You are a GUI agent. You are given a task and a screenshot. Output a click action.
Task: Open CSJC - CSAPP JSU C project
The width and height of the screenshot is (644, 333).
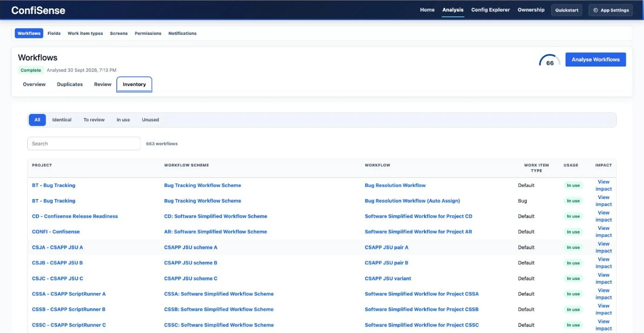(x=58, y=279)
